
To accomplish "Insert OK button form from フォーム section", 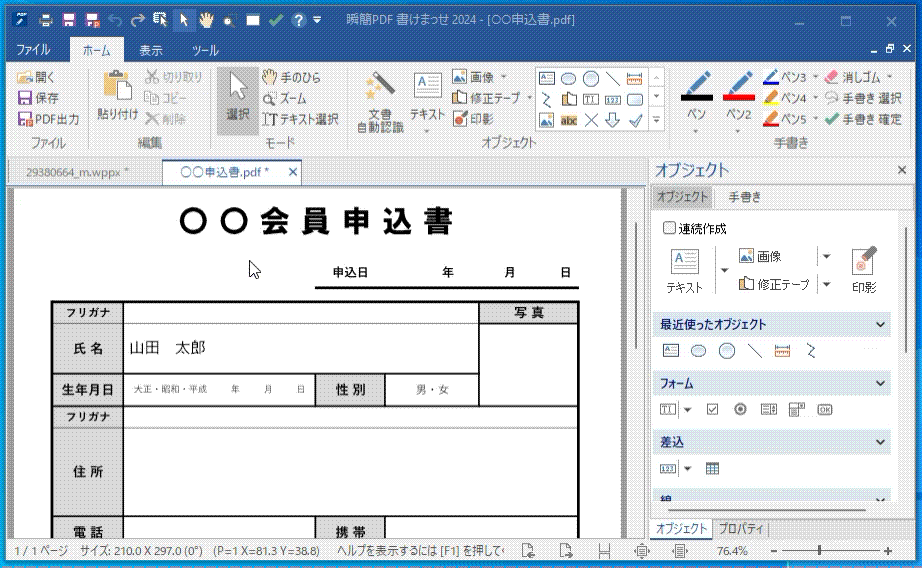I will point(825,410).
